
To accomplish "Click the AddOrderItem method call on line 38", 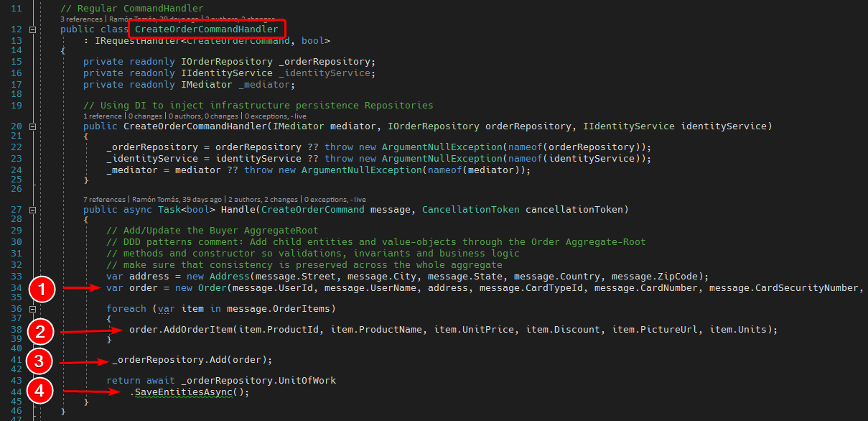I will pos(184,329).
